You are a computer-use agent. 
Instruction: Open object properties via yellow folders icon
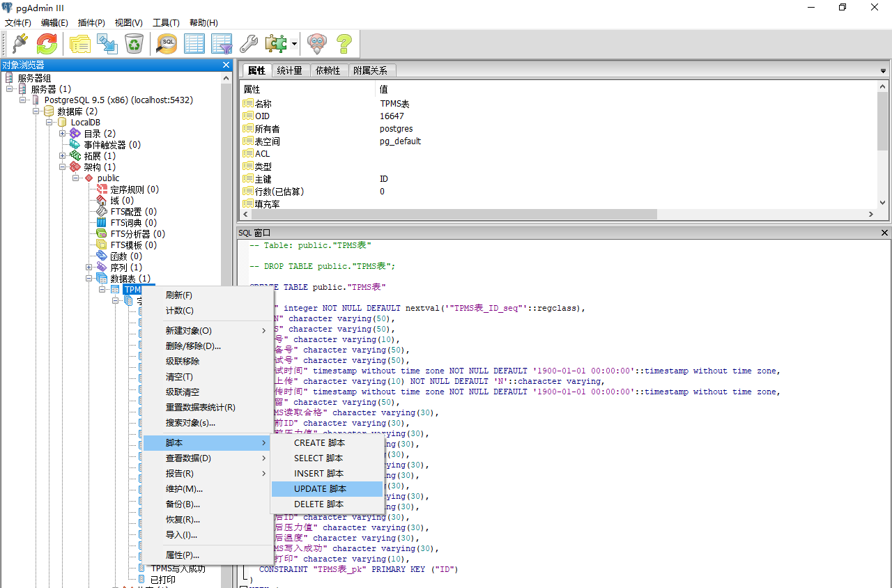click(x=79, y=44)
